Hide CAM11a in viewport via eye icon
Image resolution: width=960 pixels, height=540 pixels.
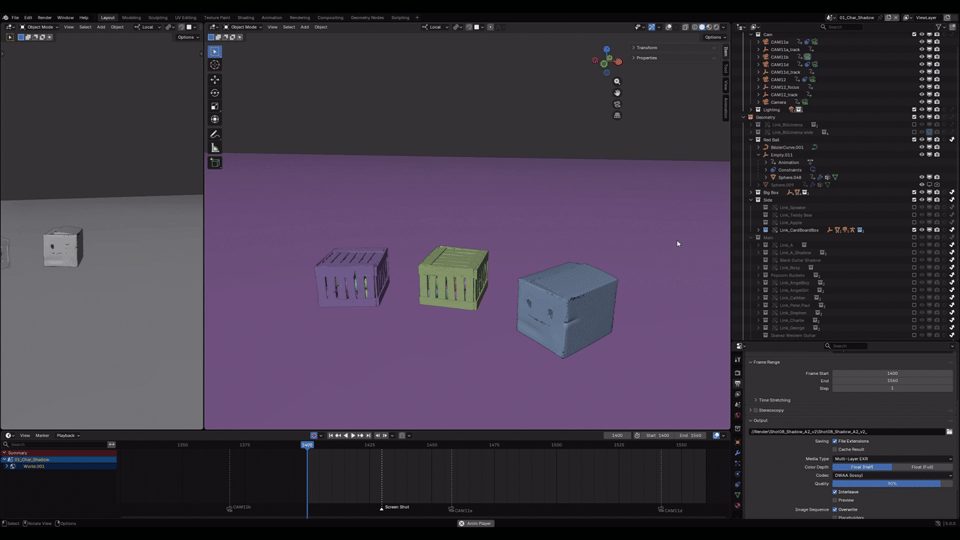pos(921,42)
